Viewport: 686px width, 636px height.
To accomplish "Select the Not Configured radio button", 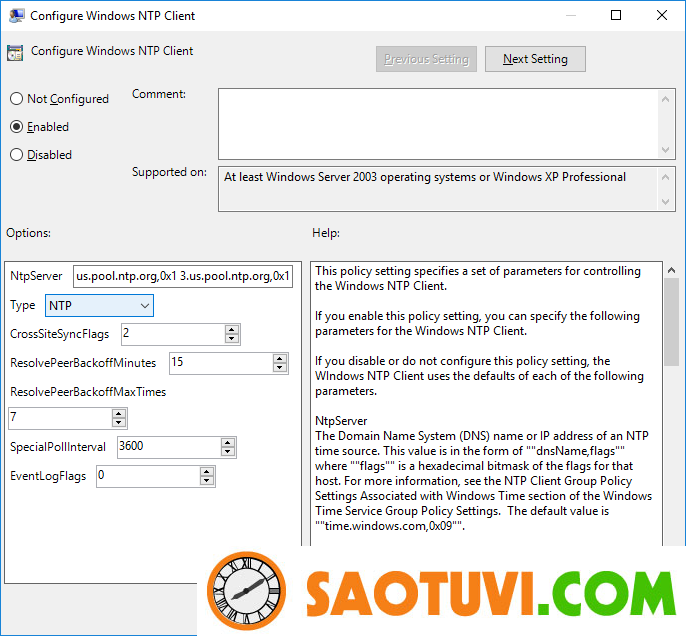I will [16, 99].
